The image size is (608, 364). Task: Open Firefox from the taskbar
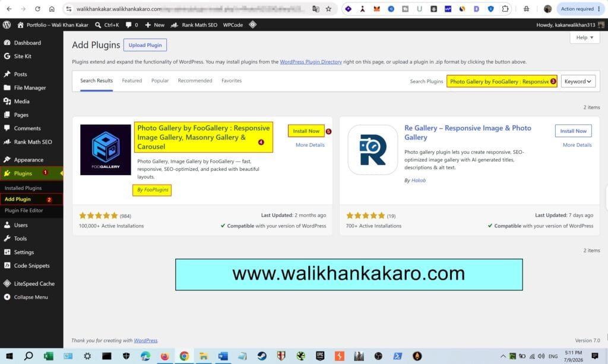[x=165, y=356]
